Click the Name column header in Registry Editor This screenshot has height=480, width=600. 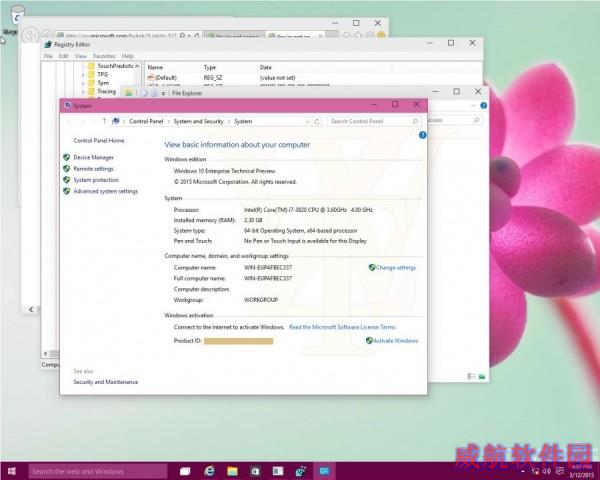pyautogui.click(x=155, y=67)
